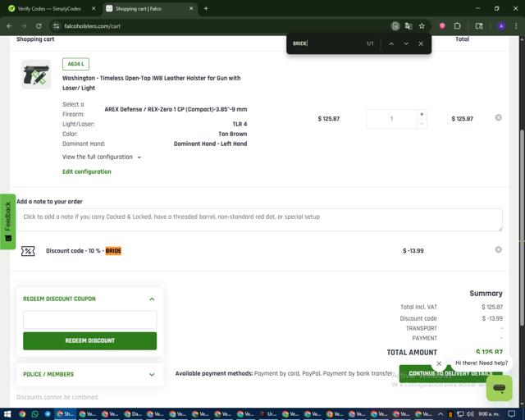Click the highlighted BRIDE code text

[113, 251]
